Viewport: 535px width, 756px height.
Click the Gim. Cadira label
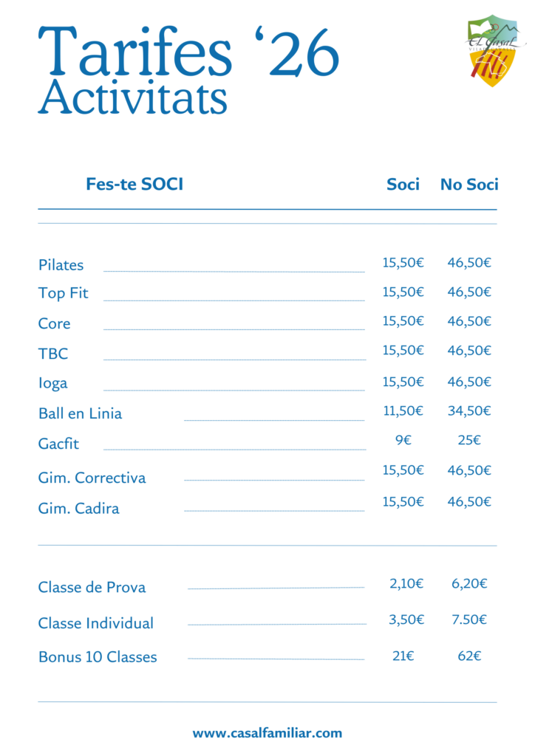pyautogui.click(x=78, y=509)
